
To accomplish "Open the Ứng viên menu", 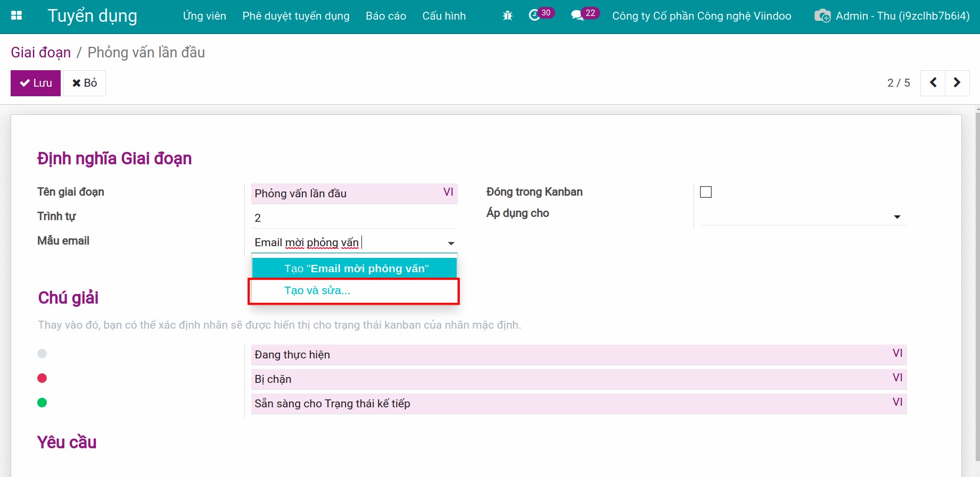I will [204, 16].
